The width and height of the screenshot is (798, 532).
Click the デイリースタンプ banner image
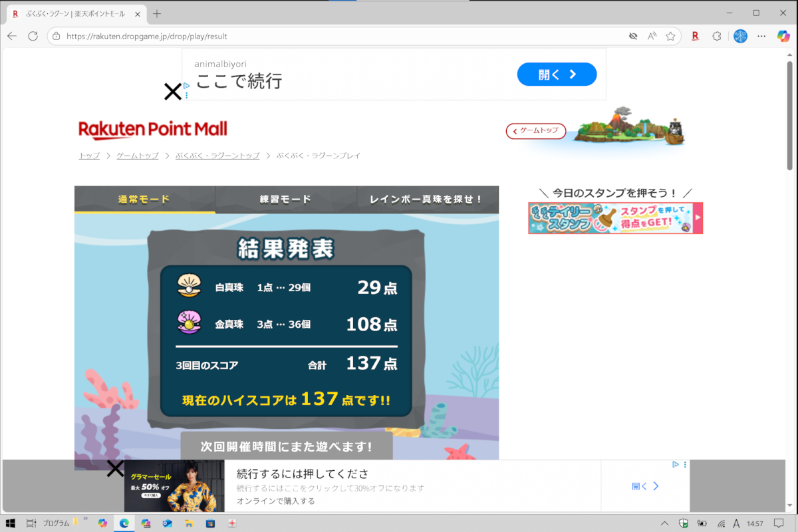615,218
